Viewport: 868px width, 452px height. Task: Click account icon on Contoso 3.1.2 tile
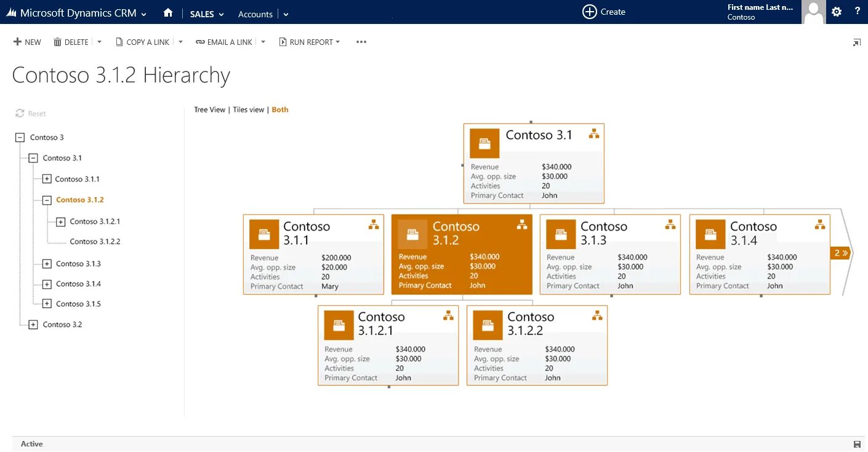pyautogui.click(x=412, y=234)
